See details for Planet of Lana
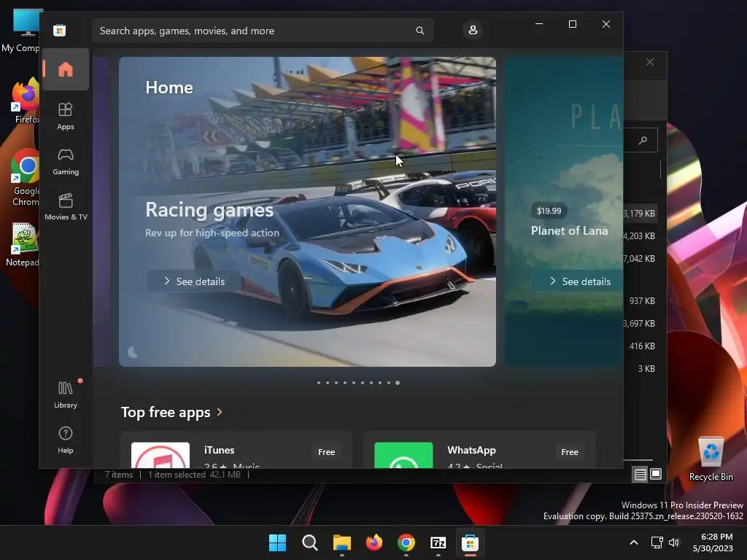Image resolution: width=747 pixels, height=560 pixels. click(579, 281)
